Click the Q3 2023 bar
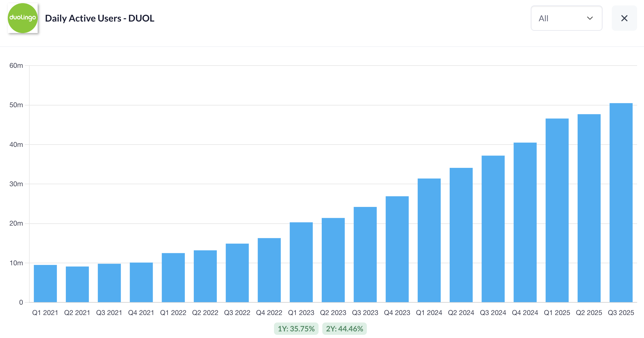The image size is (644, 338). [365, 254]
